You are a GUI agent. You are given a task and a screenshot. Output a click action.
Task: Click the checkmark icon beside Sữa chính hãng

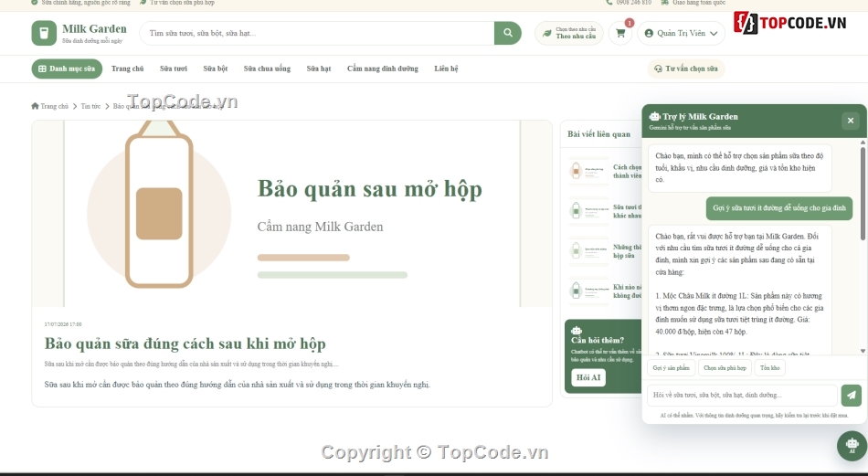click(35, 3)
